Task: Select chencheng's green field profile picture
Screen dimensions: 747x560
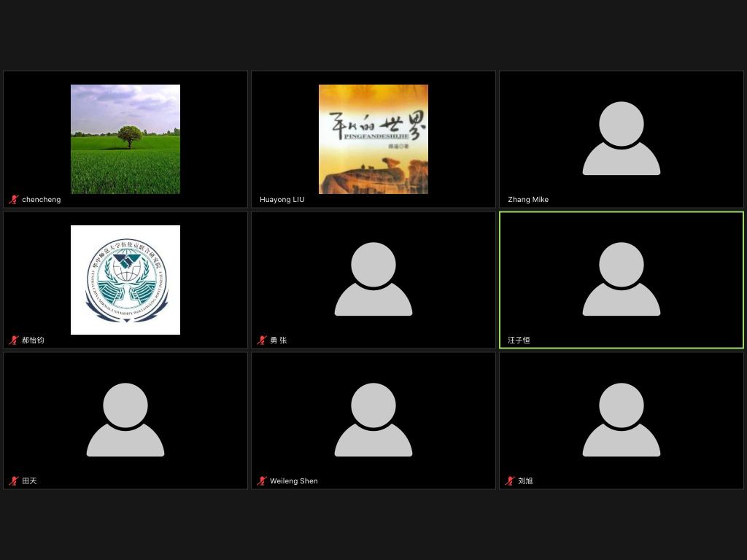Action: tap(125, 139)
